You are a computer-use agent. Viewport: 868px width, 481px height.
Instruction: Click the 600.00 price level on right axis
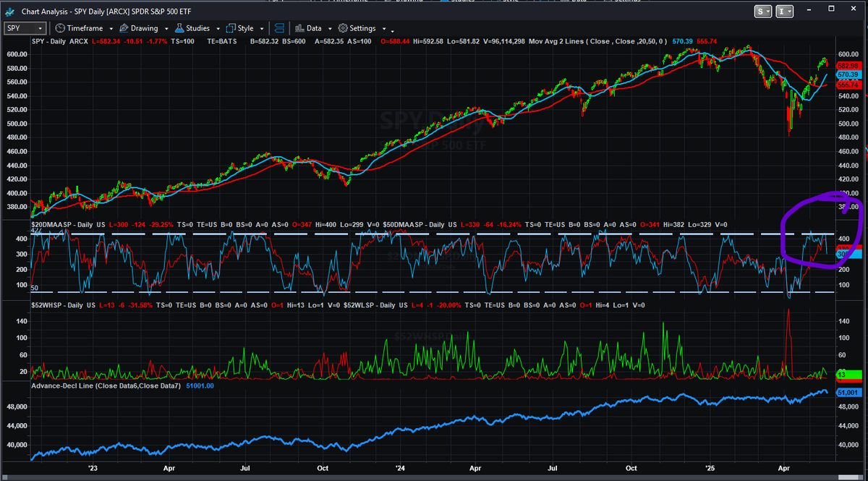tap(848, 54)
